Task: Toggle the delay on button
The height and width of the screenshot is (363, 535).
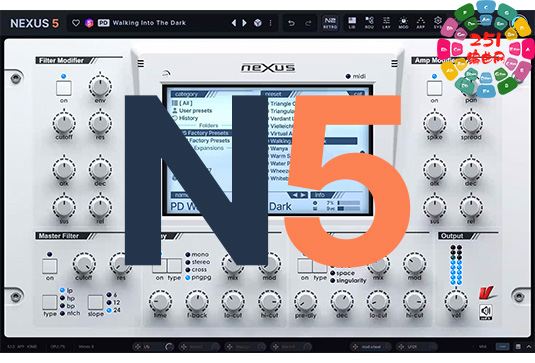Action: pos(159,266)
